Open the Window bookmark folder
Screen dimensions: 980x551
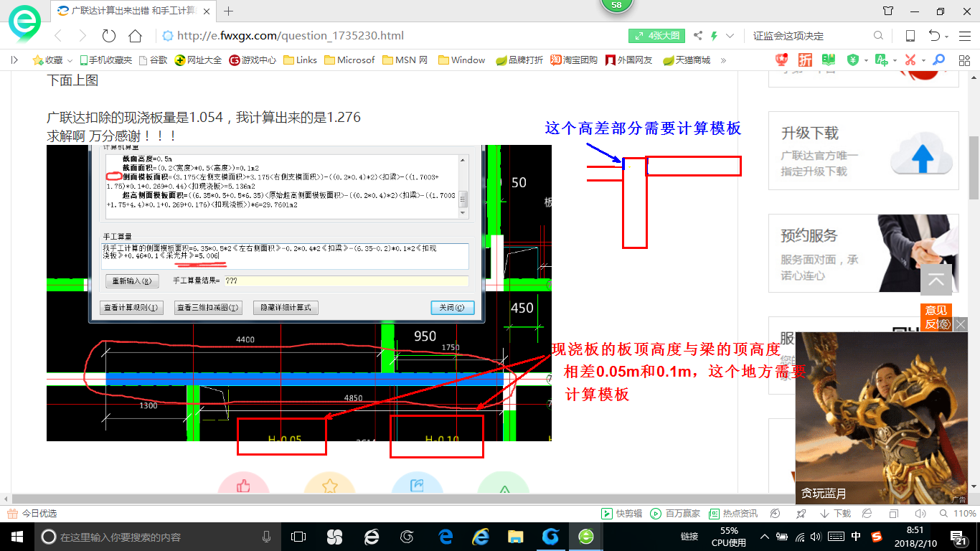point(461,60)
